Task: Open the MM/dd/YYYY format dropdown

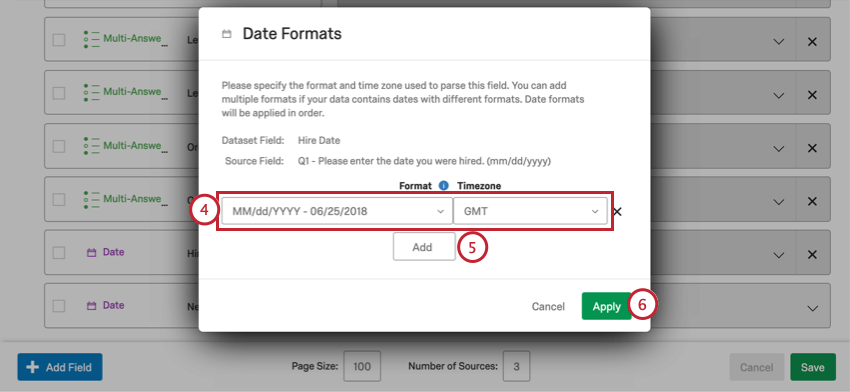Action: 337,211
